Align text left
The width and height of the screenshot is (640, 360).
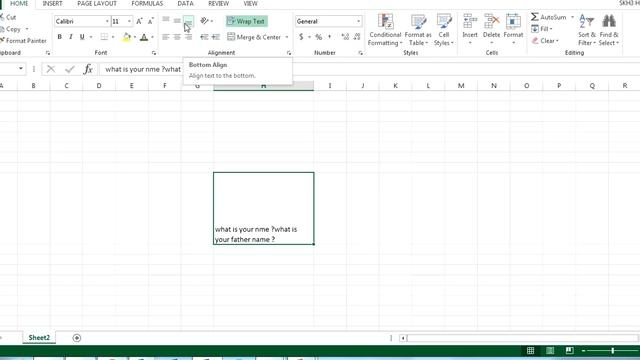tap(166, 37)
